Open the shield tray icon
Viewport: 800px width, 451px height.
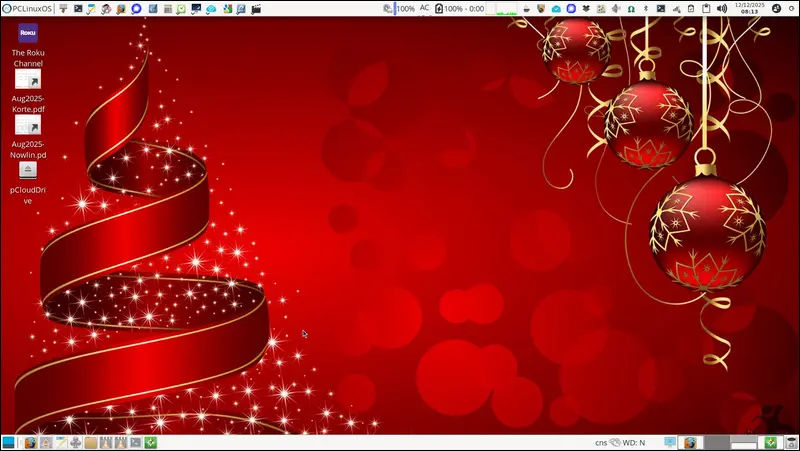541,9
